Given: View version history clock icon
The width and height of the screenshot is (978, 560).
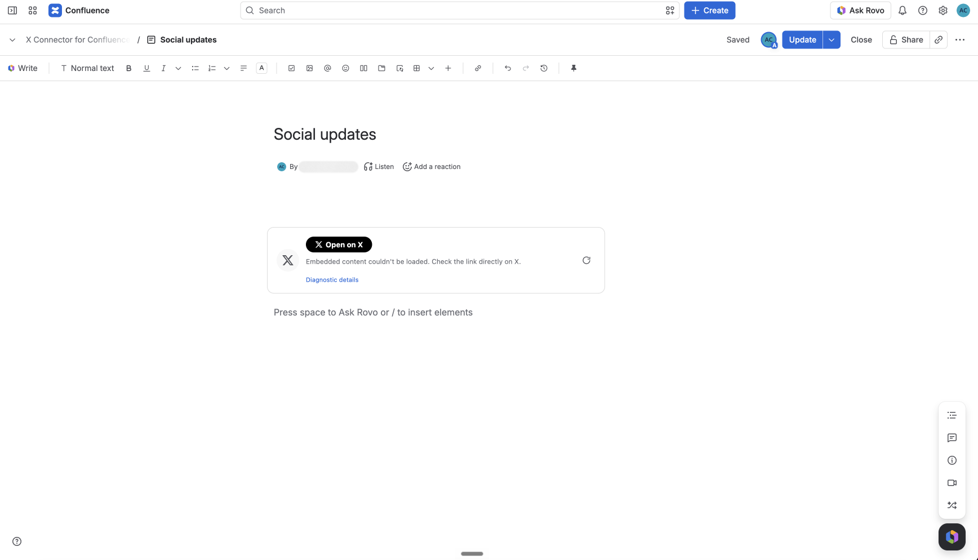Looking at the screenshot, I should pyautogui.click(x=544, y=68).
